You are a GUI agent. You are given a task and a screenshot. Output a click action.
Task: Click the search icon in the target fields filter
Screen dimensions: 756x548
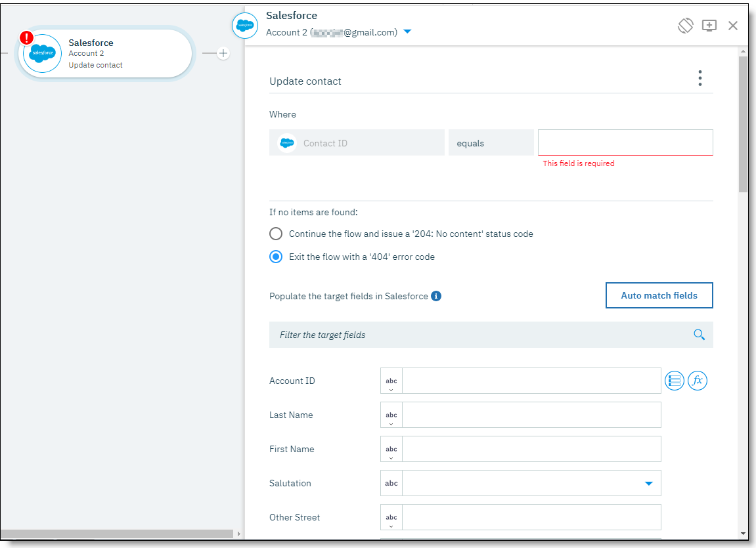[x=699, y=335]
